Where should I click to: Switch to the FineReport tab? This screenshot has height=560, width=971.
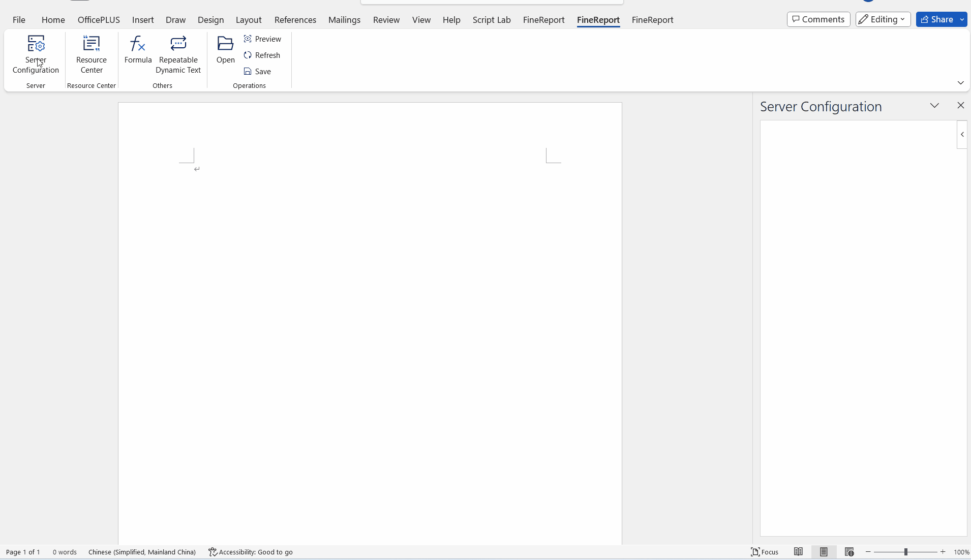[598, 20]
